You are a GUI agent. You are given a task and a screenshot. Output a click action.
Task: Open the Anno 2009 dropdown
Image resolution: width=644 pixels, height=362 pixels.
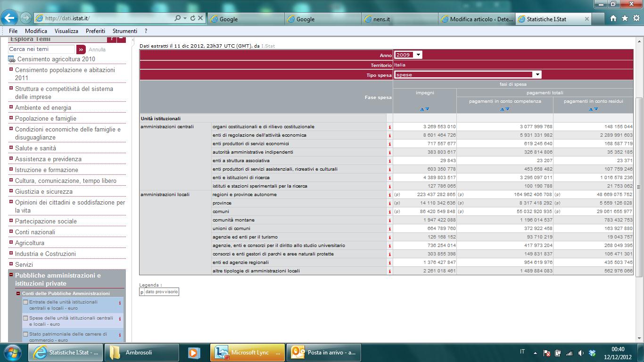click(408, 55)
